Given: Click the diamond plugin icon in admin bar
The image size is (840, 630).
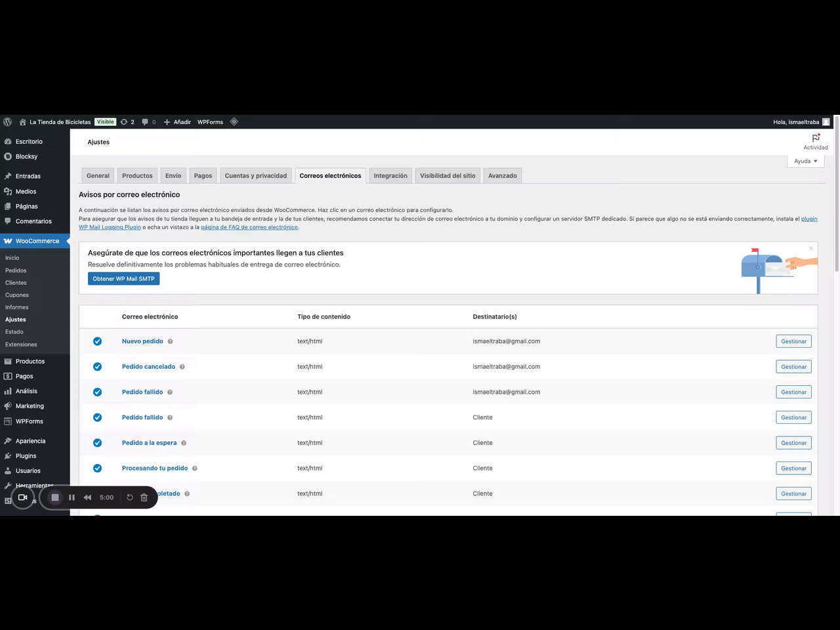Looking at the screenshot, I should click(x=234, y=121).
